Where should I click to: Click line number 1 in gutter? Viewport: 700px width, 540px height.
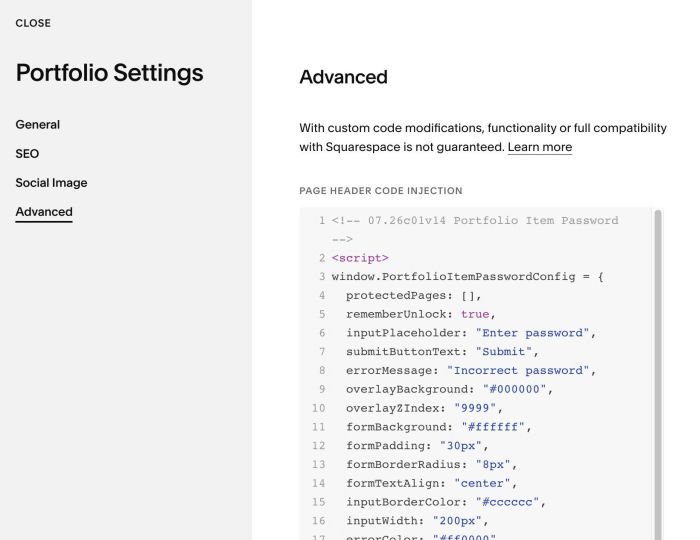pyautogui.click(x=322, y=220)
